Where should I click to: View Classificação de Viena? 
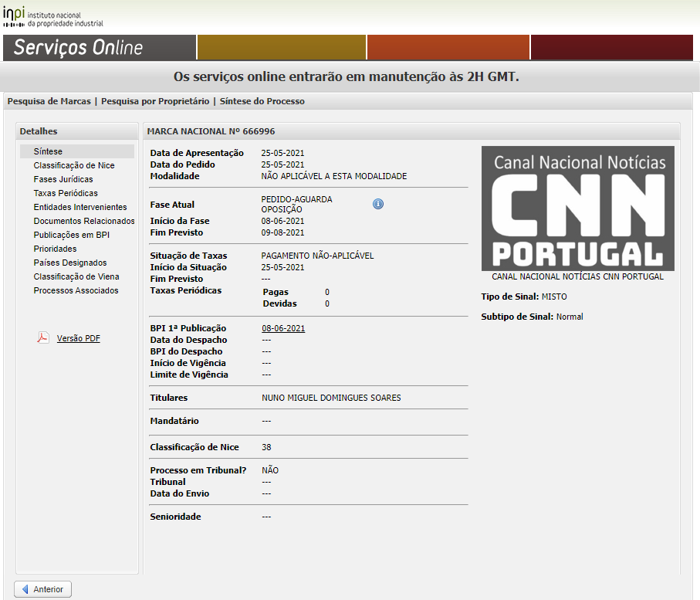[76, 276]
